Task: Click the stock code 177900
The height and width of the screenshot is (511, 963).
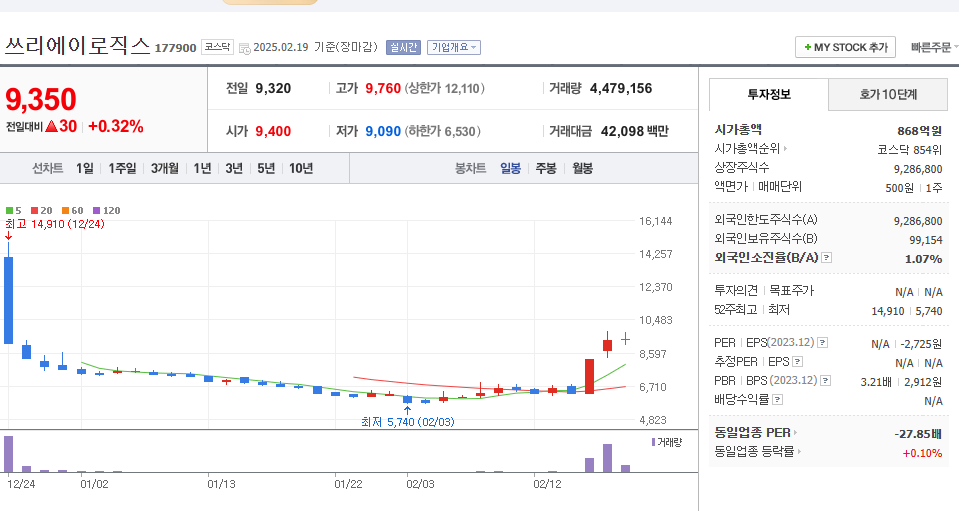Action: point(176,48)
